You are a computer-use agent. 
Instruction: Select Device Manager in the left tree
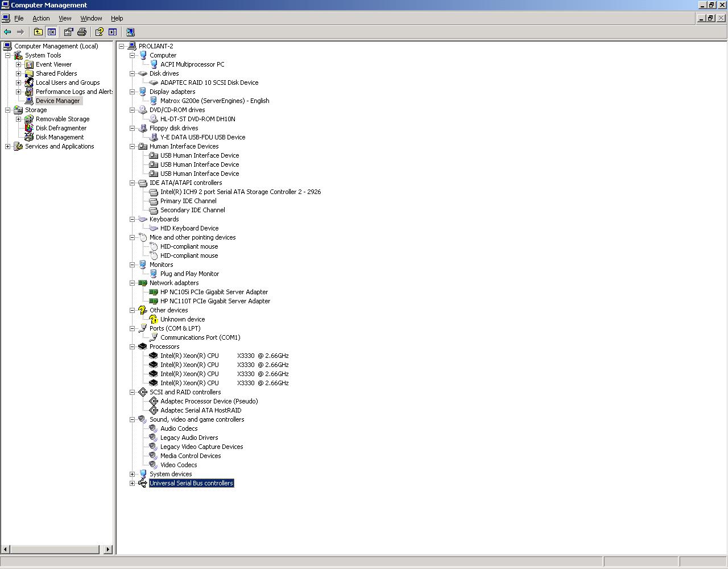[58, 101]
